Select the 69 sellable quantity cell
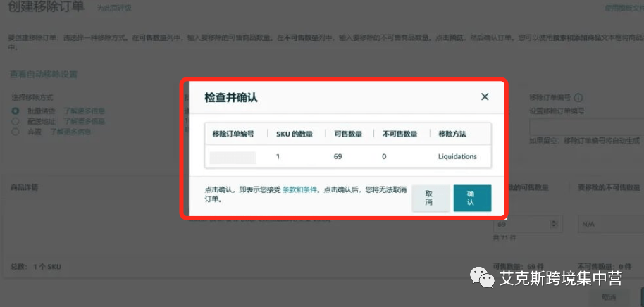 [x=338, y=156]
